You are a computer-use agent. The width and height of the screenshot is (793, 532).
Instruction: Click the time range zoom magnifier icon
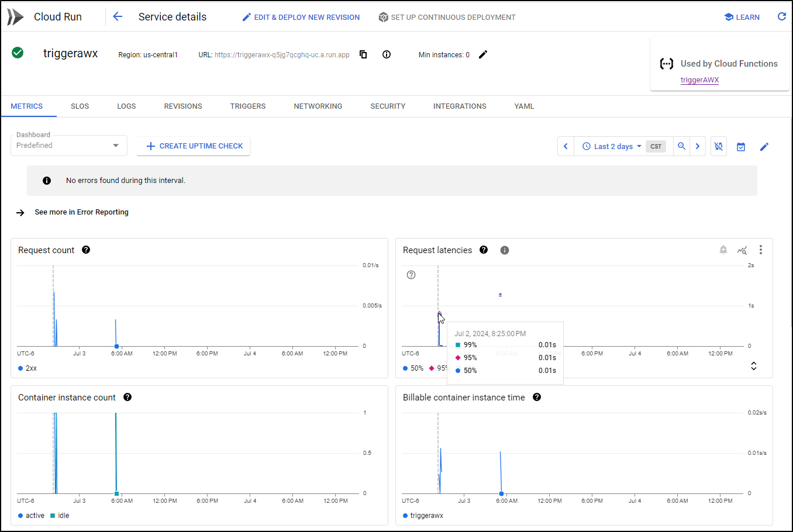(681, 146)
